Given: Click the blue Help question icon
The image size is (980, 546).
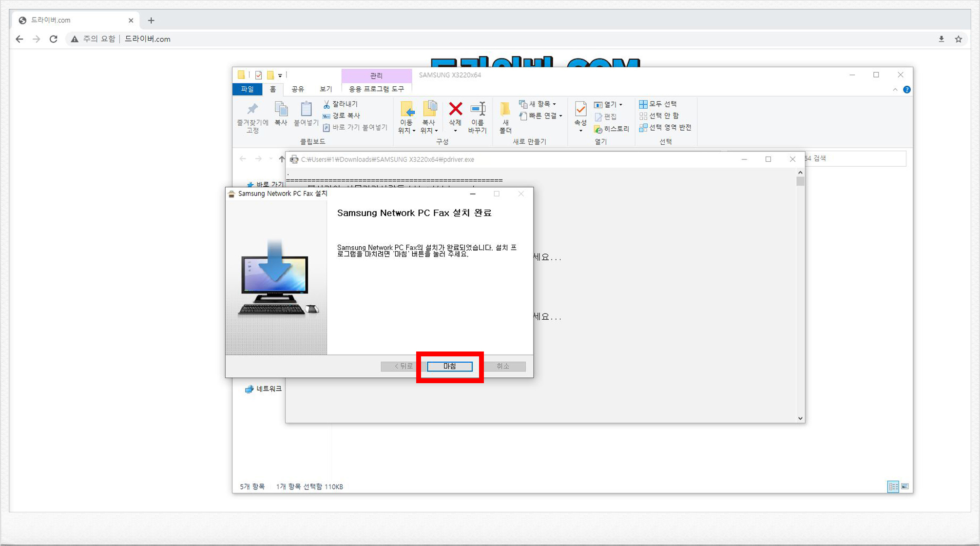Looking at the screenshot, I should point(906,90).
